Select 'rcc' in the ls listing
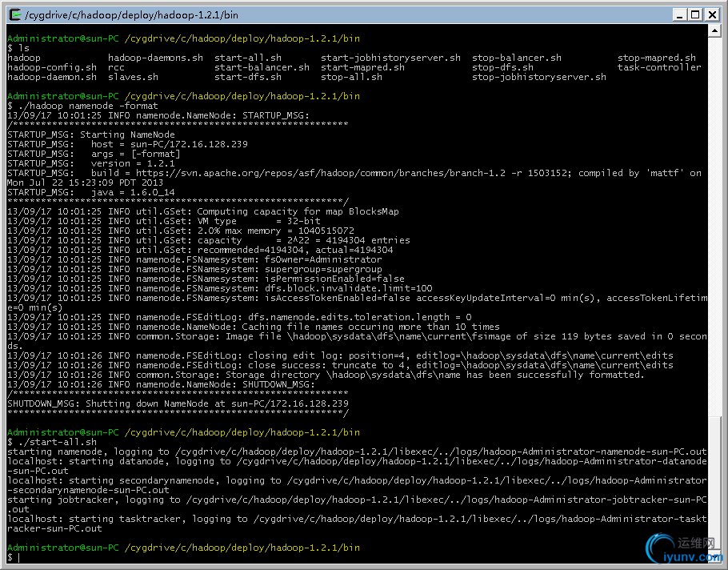 pyautogui.click(x=116, y=67)
